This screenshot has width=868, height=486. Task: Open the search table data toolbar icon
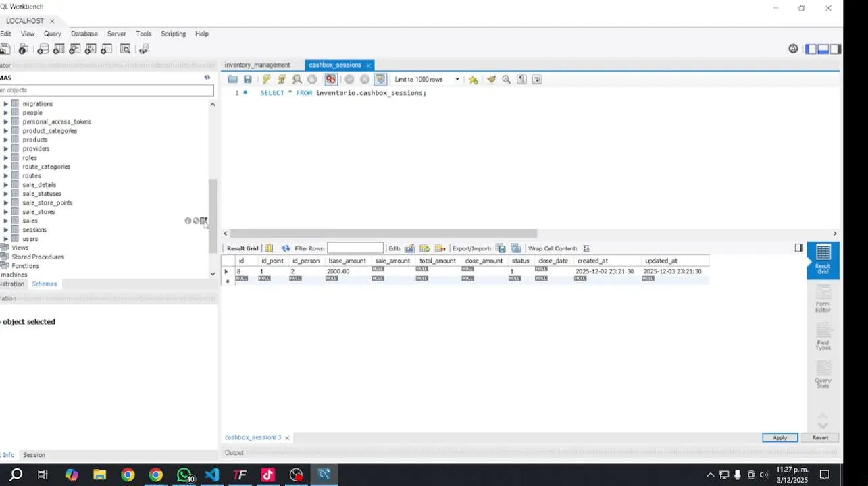(125, 49)
